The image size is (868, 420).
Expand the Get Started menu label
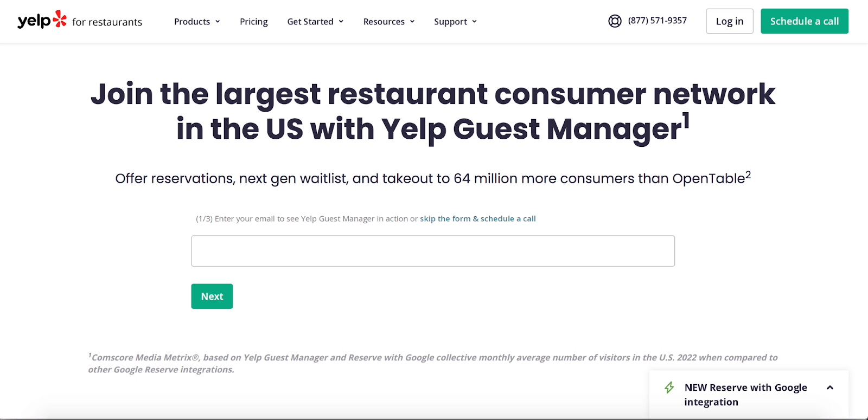point(310,22)
